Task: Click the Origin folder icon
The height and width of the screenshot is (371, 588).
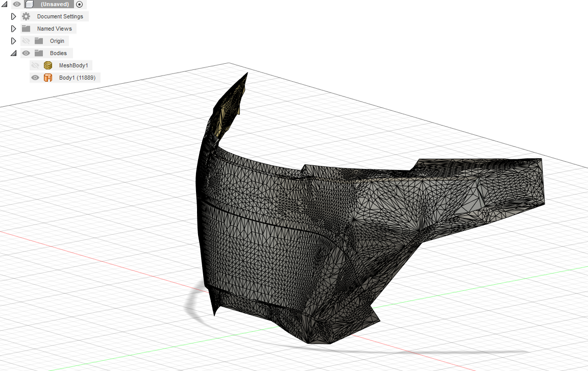Action: pos(39,41)
